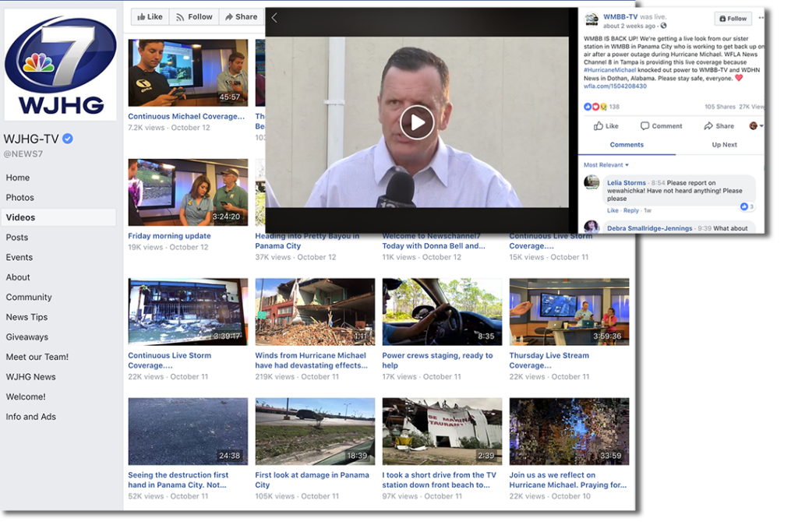Open the 3:39:17 Continuous Live Storm thumbnail
The image size is (798, 532).
point(188,312)
